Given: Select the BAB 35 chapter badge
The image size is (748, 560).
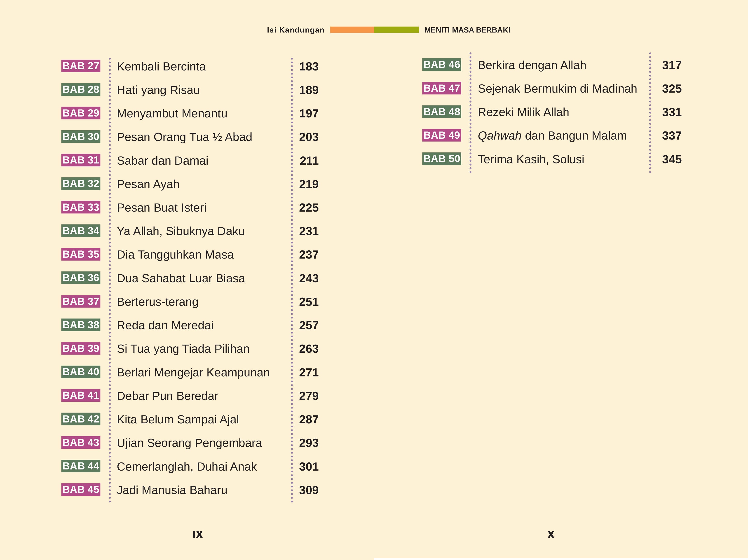Looking at the screenshot, I should click(80, 254).
